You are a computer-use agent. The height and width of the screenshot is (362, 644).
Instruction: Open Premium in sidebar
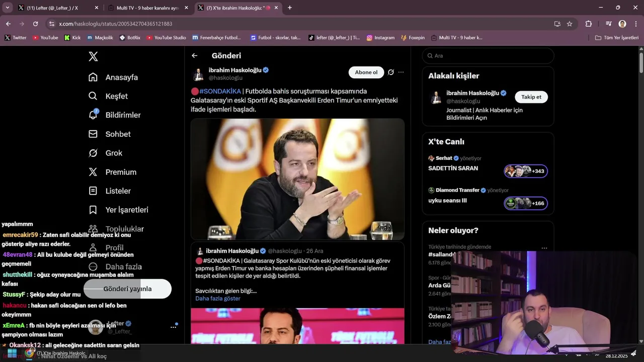pos(112,172)
